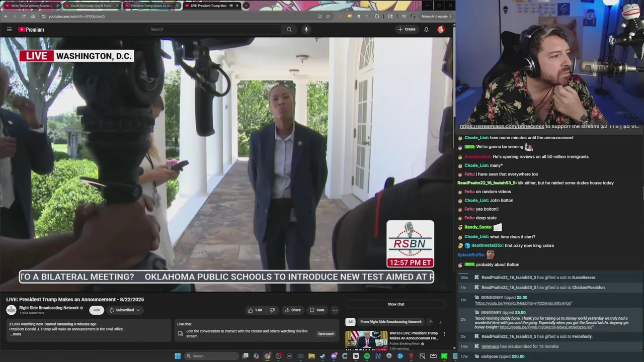This screenshot has height=362, width=644.
Task: Open 'WATCH LIVE: President Trump' thumbnail
Action: (366, 339)
